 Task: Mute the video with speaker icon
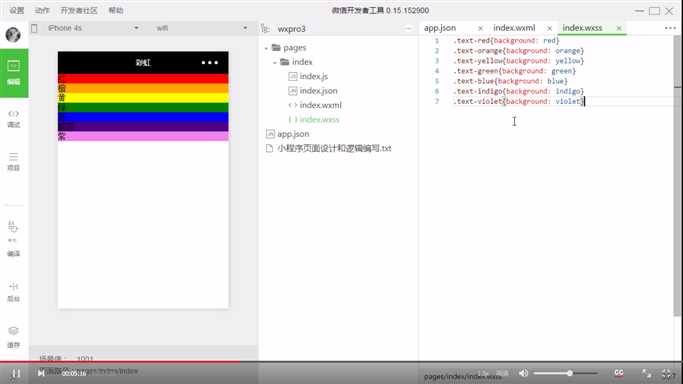(523, 373)
